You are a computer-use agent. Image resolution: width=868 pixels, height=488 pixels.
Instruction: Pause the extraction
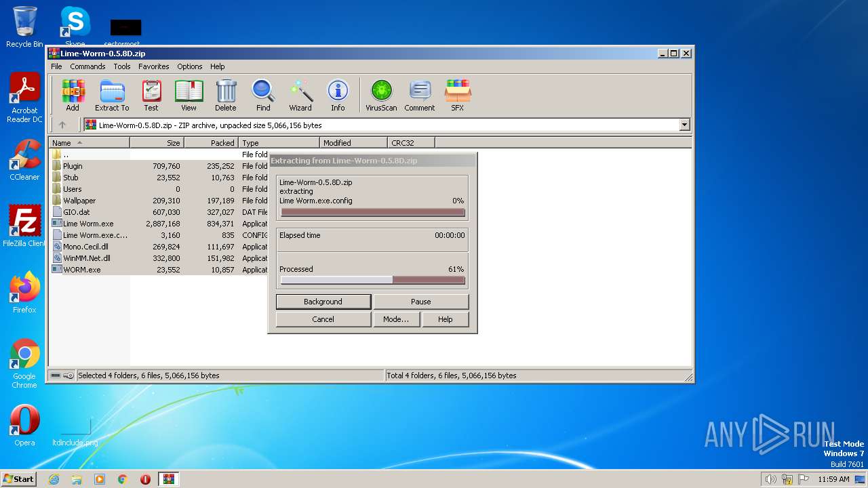421,302
